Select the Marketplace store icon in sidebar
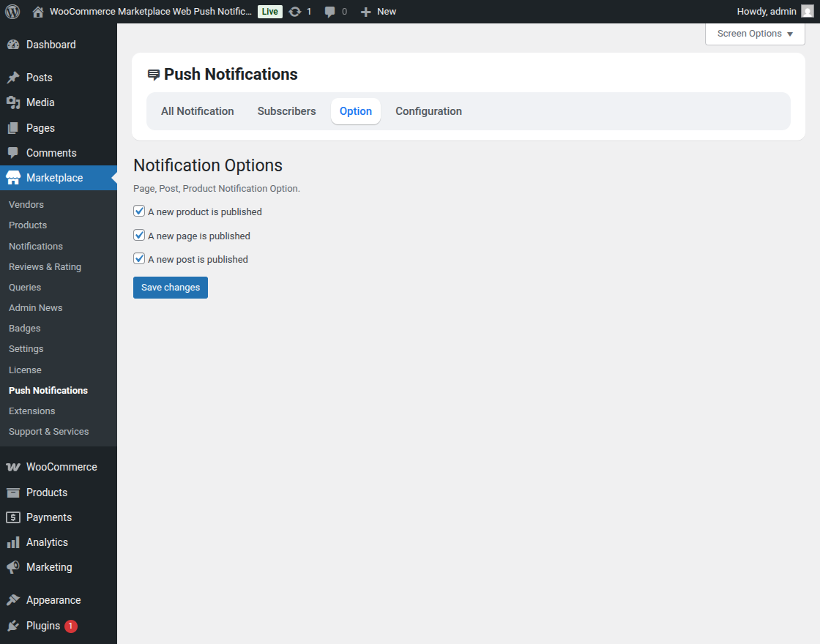 pos(15,177)
